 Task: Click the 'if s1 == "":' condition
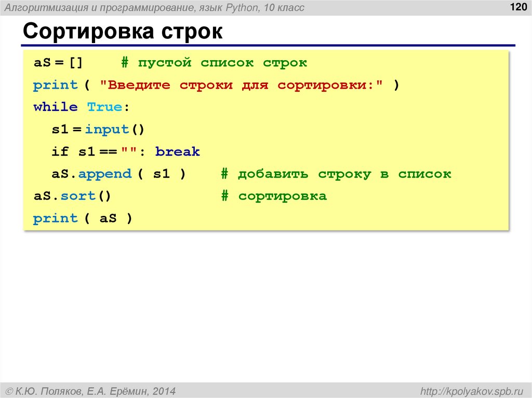[x=98, y=152]
